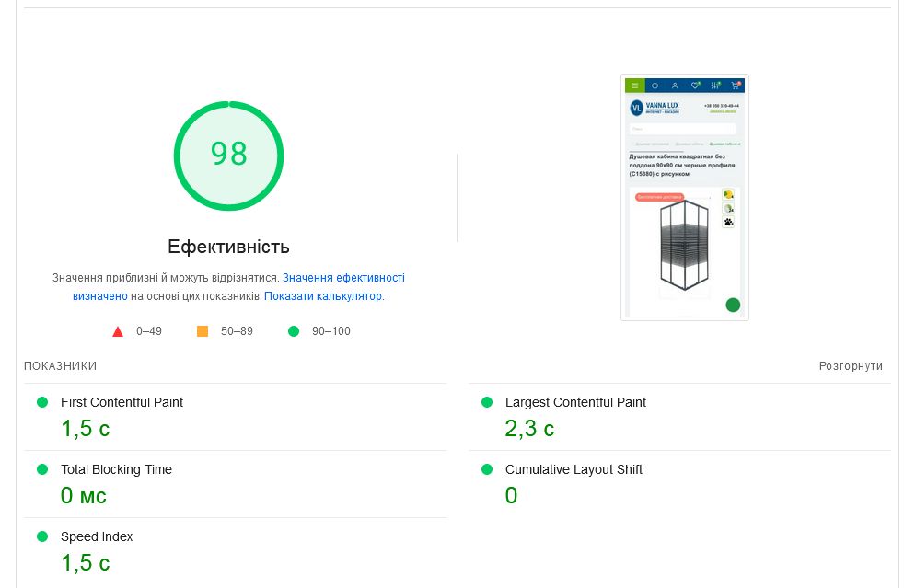The height and width of the screenshot is (588, 904).
Task: Click the Total Blocking Time metric label
Action: pos(116,469)
